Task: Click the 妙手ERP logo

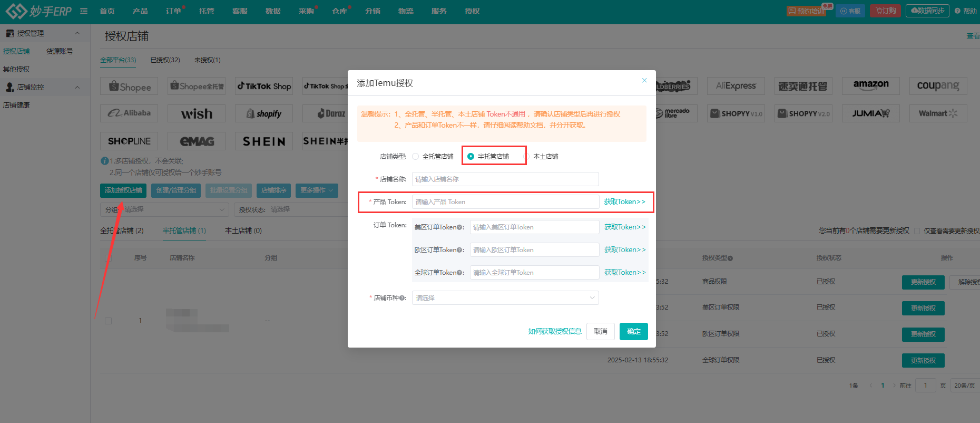Action: (38, 11)
